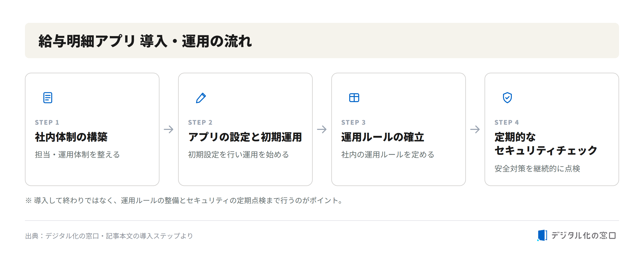This screenshot has width=644, height=266.
Task: Click the STEP 1 label
Action: point(47,122)
